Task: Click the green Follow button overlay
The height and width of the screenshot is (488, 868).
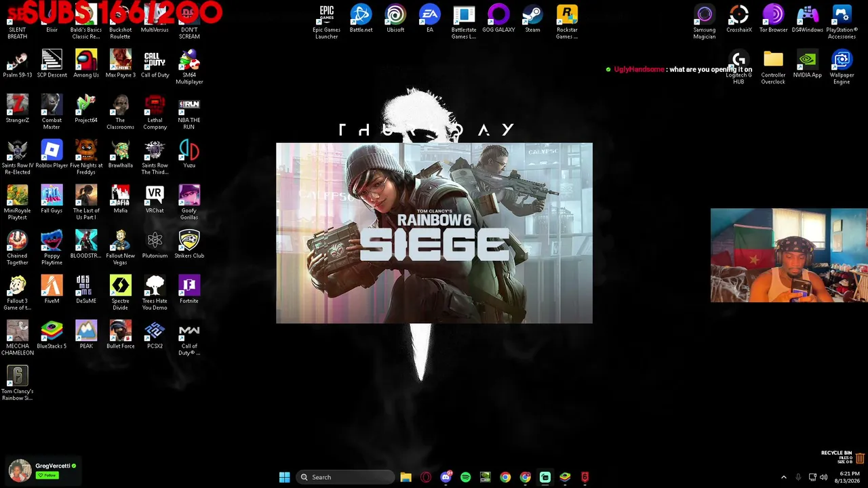Action: pyautogui.click(x=47, y=475)
